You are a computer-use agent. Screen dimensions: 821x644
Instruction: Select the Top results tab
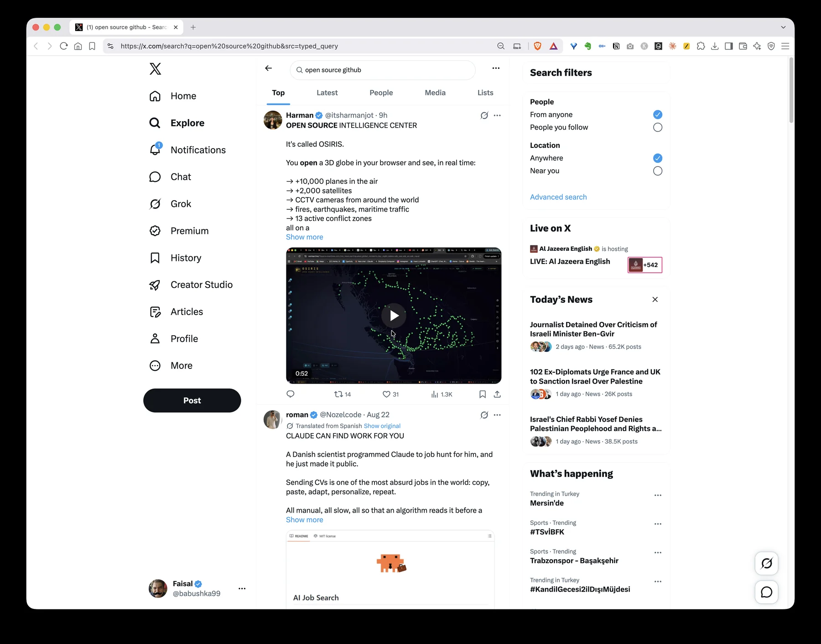tap(278, 93)
